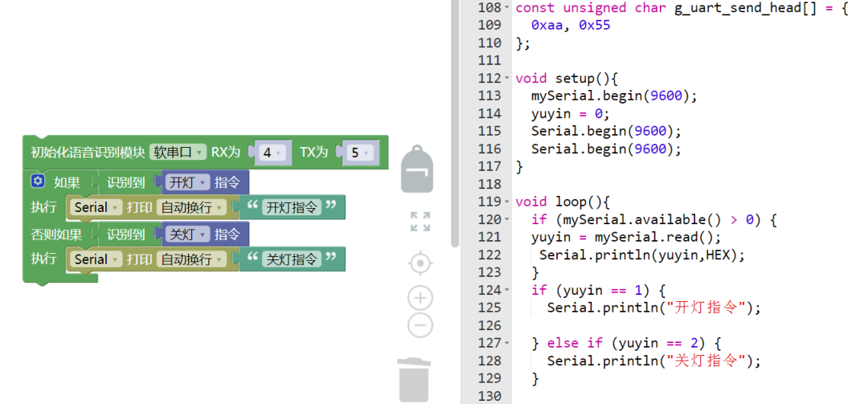Open Serial dropdown in 开灯指令 print block

tap(96, 207)
